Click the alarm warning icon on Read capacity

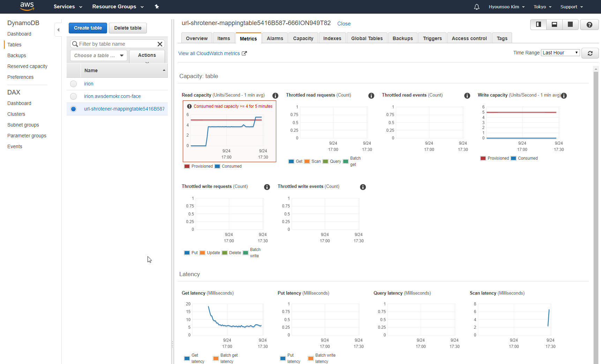(189, 106)
